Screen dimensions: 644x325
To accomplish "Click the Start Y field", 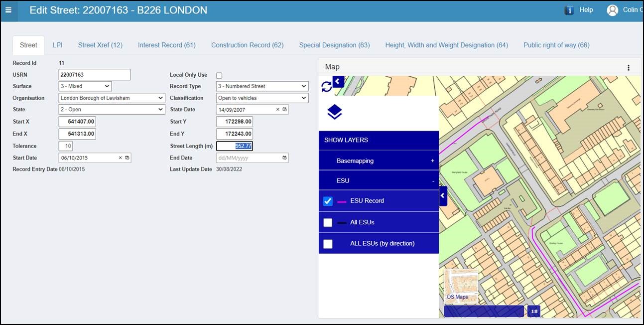I will point(235,122).
